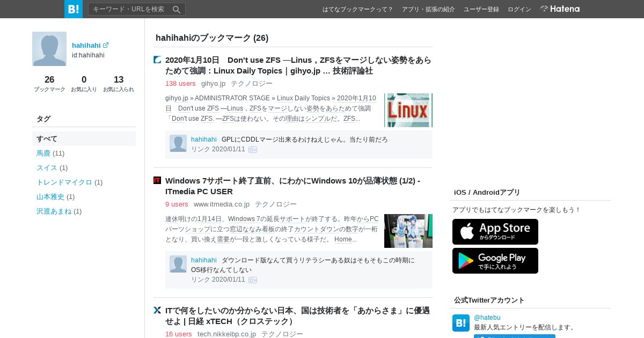
Task: Open 138 users count link
Action: pyautogui.click(x=180, y=84)
